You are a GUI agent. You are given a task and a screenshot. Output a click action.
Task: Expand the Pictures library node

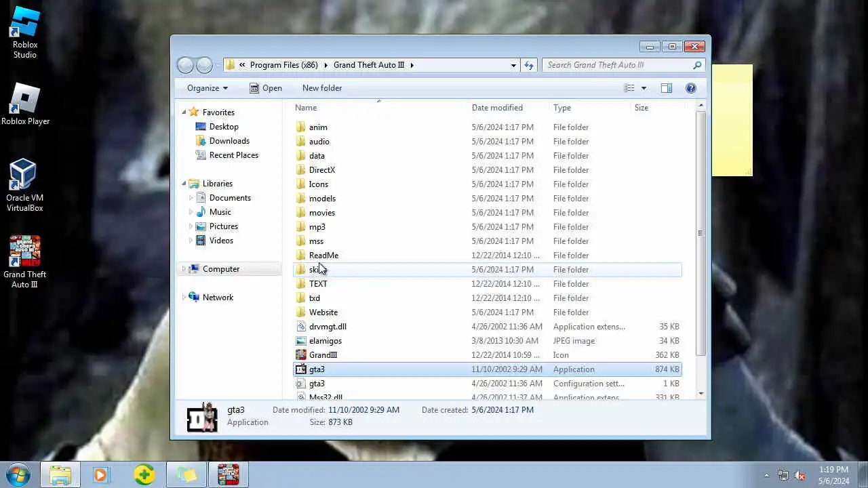191,226
